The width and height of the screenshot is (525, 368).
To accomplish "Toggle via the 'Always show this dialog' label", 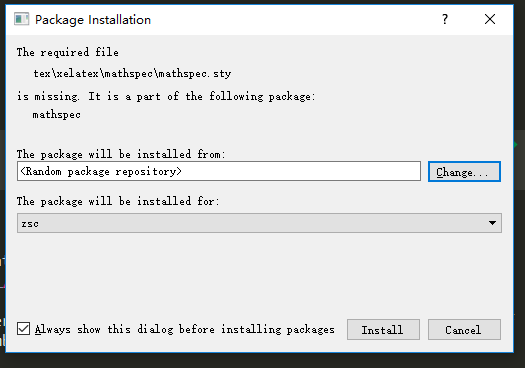I will 184,329.
